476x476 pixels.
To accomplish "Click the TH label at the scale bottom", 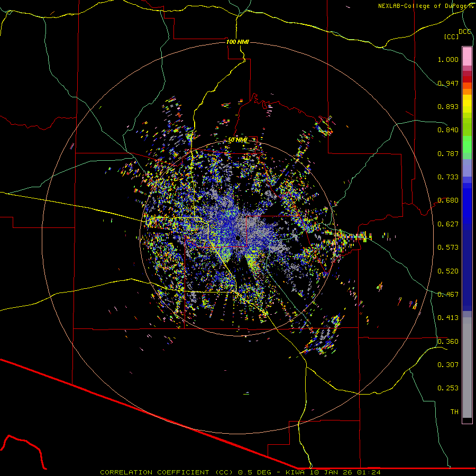I will (x=454, y=412).
